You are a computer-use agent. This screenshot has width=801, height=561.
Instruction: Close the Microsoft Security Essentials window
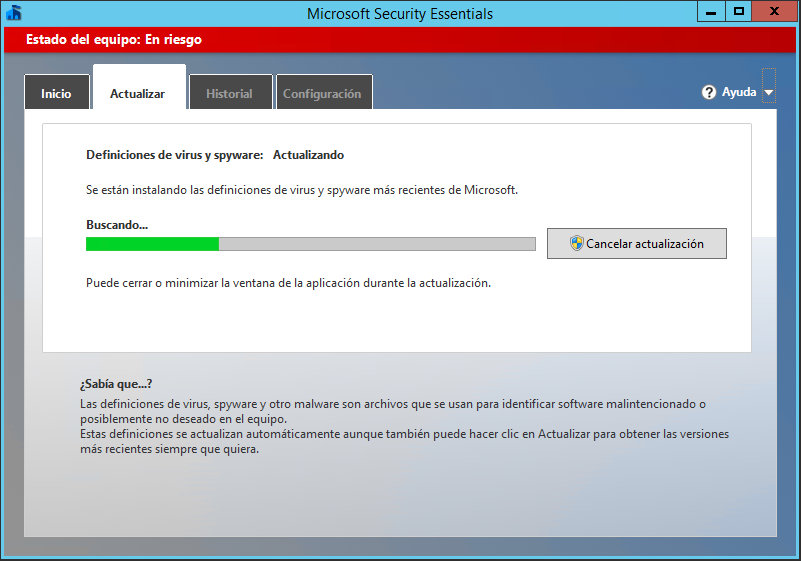pyautogui.click(x=775, y=12)
